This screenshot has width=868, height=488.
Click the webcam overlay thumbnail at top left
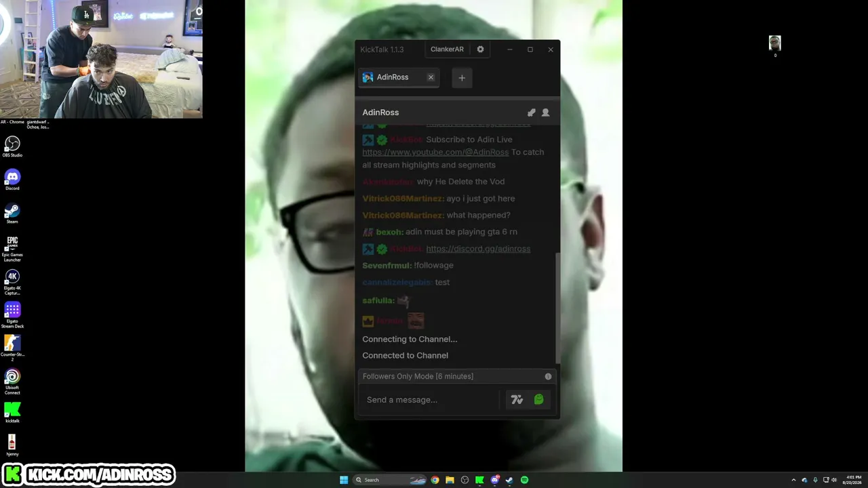pos(101,59)
